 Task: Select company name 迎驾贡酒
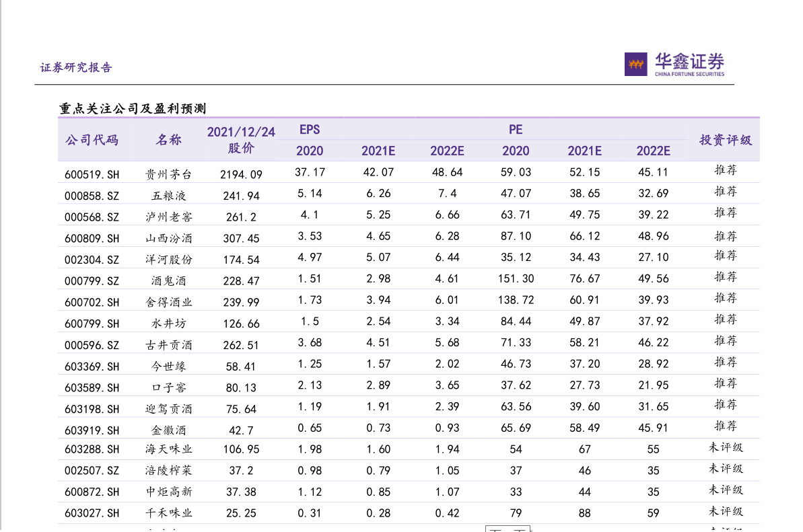[168, 409]
